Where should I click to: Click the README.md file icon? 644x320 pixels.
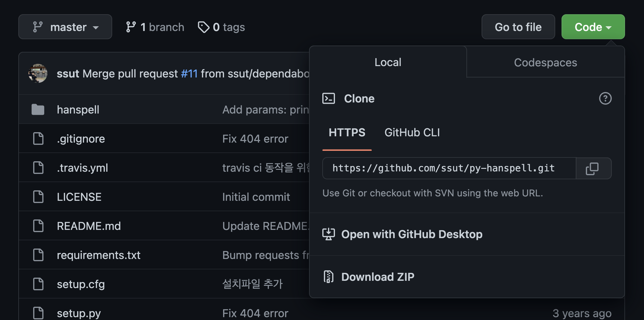38,226
